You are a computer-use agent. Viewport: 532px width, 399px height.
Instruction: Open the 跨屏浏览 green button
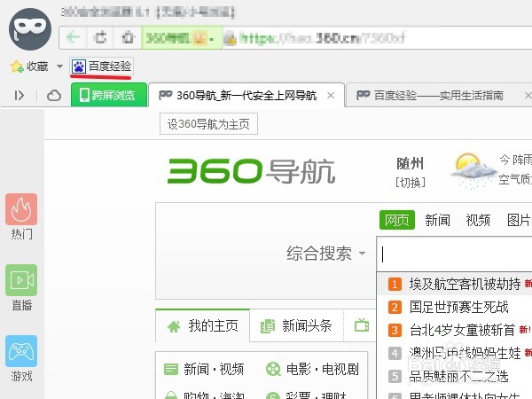pos(109,95)
